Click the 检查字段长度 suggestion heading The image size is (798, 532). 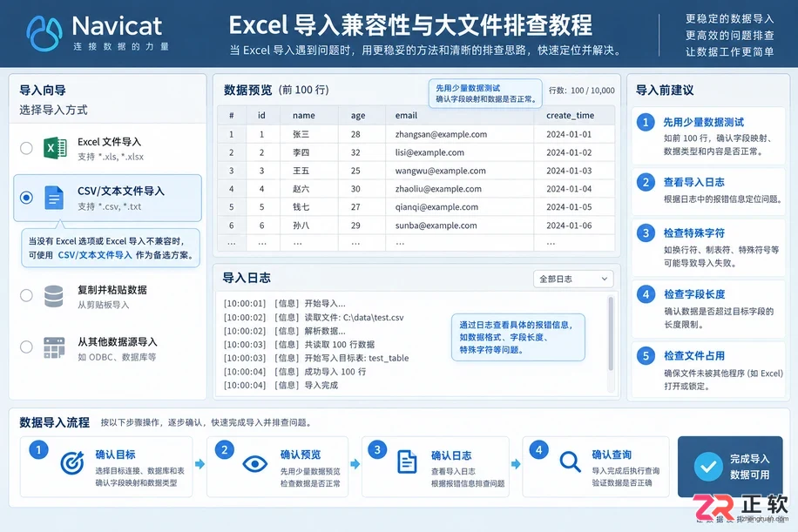click(x=694, y=294)
